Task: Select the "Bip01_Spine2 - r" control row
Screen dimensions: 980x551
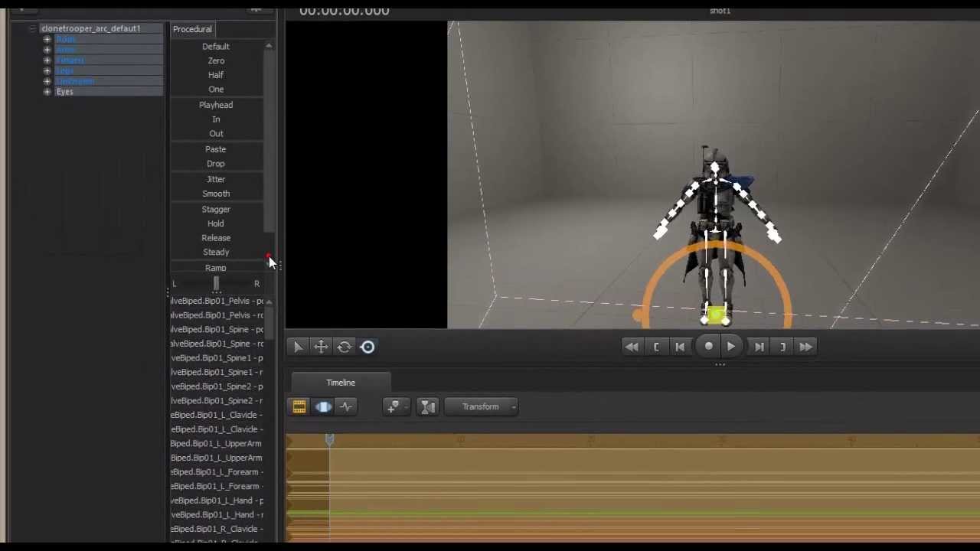Action: click(217, 401)
